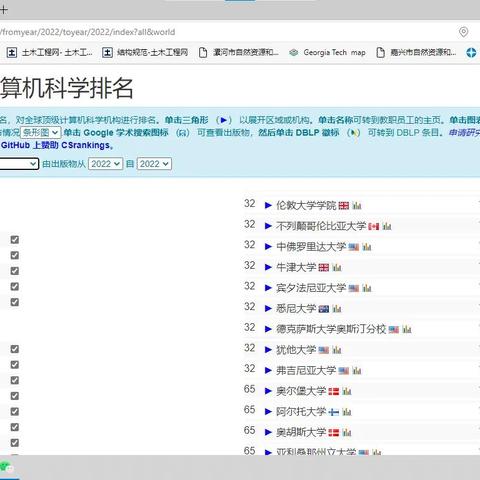
Task: Expand the 奥尔堡大学 triangle
Action: [268, 391]
